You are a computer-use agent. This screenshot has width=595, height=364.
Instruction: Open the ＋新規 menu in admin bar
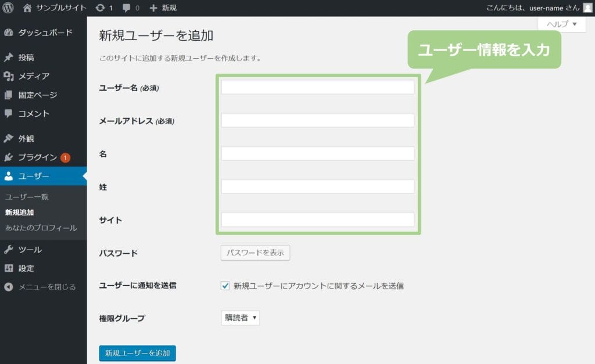(163, 8)
